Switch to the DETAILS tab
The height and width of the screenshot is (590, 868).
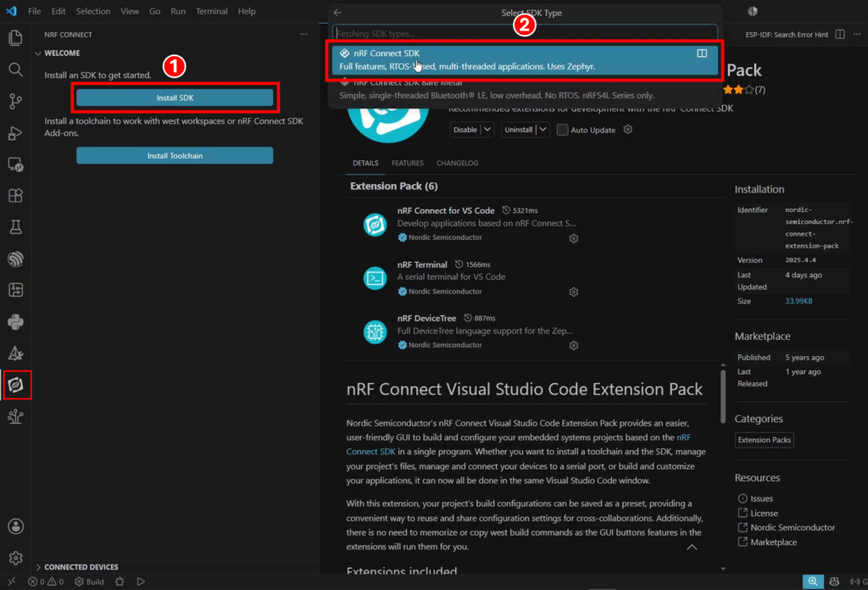(365, 164)
